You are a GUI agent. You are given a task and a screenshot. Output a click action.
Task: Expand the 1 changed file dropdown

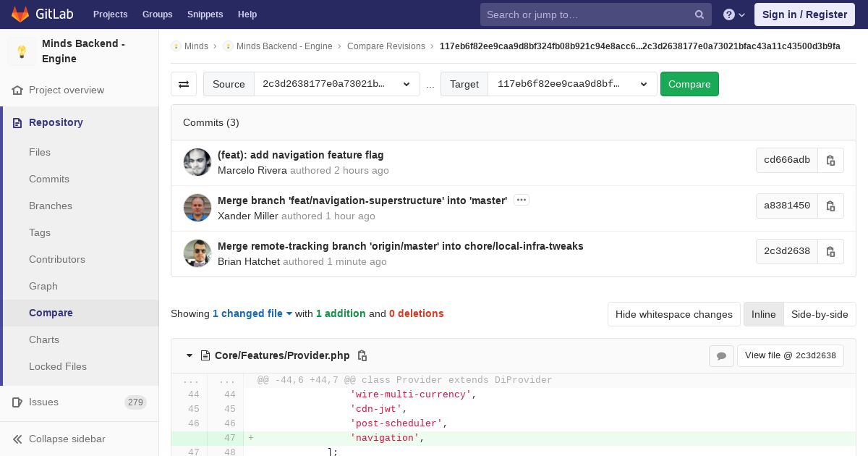coord(252,313)
